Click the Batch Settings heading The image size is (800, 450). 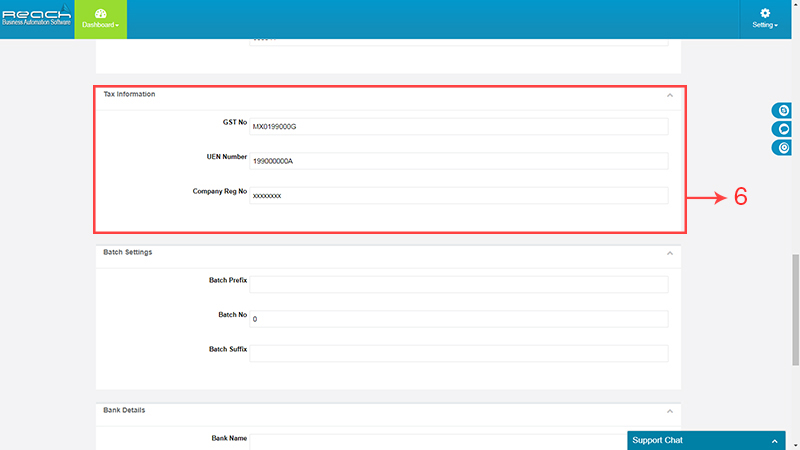click(x=128, y=252)
